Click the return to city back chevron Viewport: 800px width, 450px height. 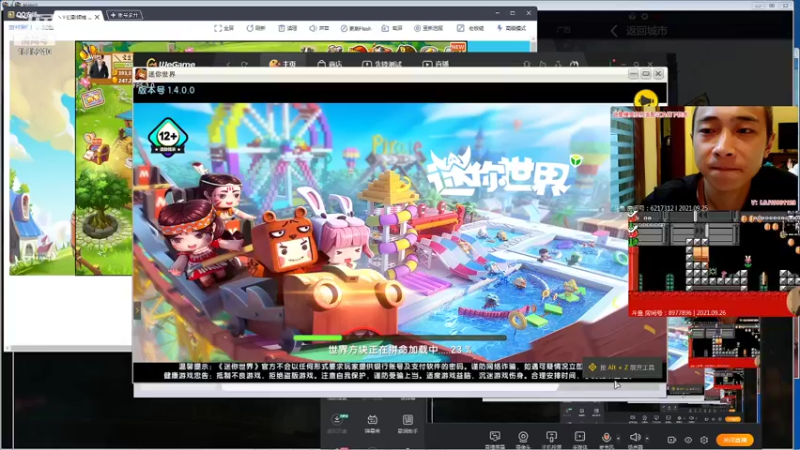[x=614, y=31]
